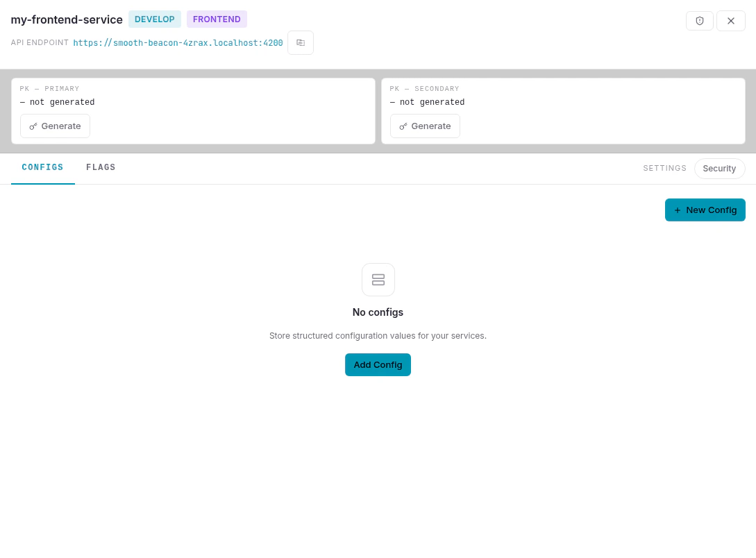The width and height of the screenshot is (756, 558).
Task: Copy the API endpoint URL
Action: pos(301,42)
